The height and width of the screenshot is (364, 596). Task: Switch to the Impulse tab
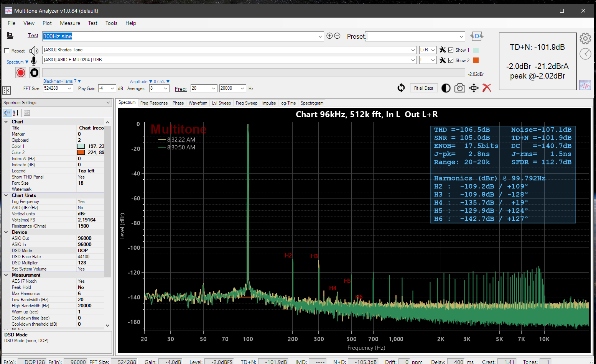(269, 103)
